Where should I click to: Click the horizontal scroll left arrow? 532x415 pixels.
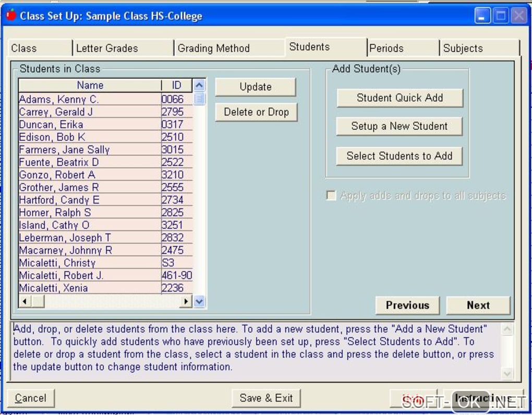tap(24, 301)
